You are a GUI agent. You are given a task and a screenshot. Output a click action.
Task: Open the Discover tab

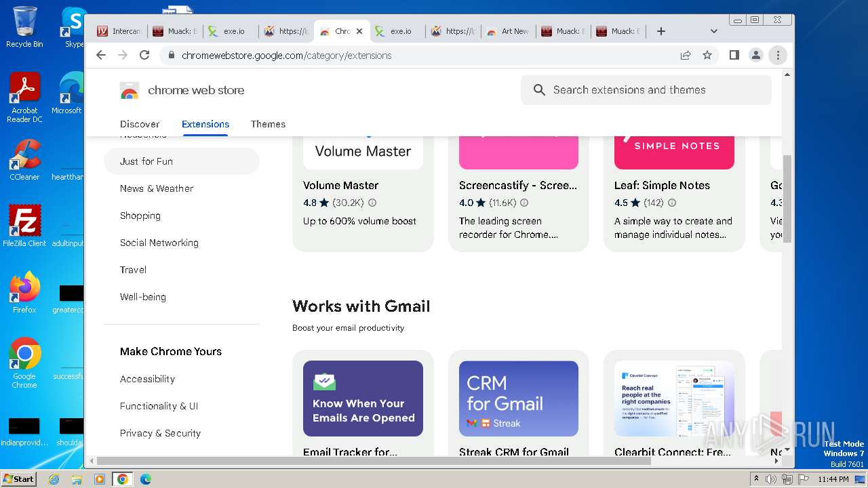[140, 124]
